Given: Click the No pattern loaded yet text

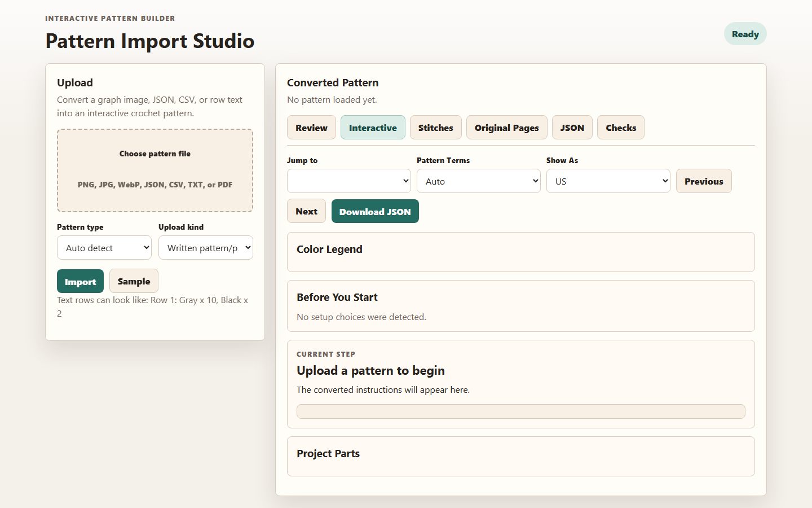Looking at the screenshot, I should (x=332, y=100).
